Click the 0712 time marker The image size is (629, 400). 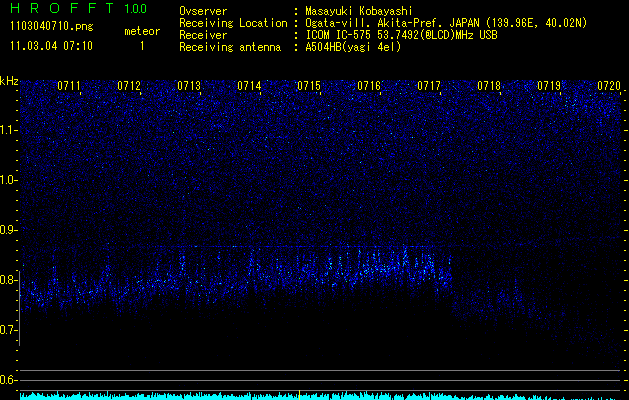pos(129,86)
